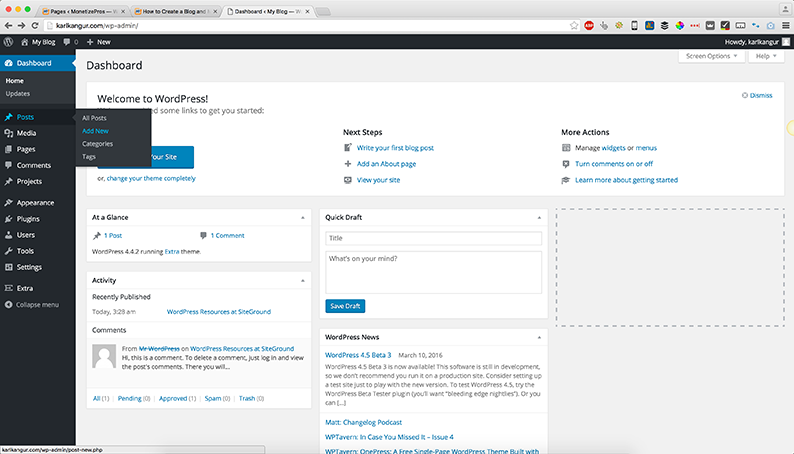Filter comments by Spam

[x=213, y=398]
